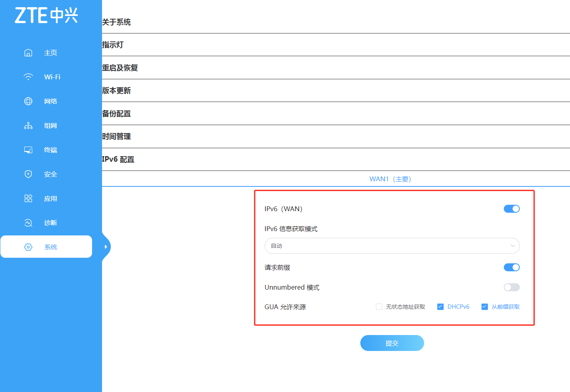Check the 无状态地址获取 checkbox
Screen dimensions: 570x392
pyautogui.click(x=379, y=307)
